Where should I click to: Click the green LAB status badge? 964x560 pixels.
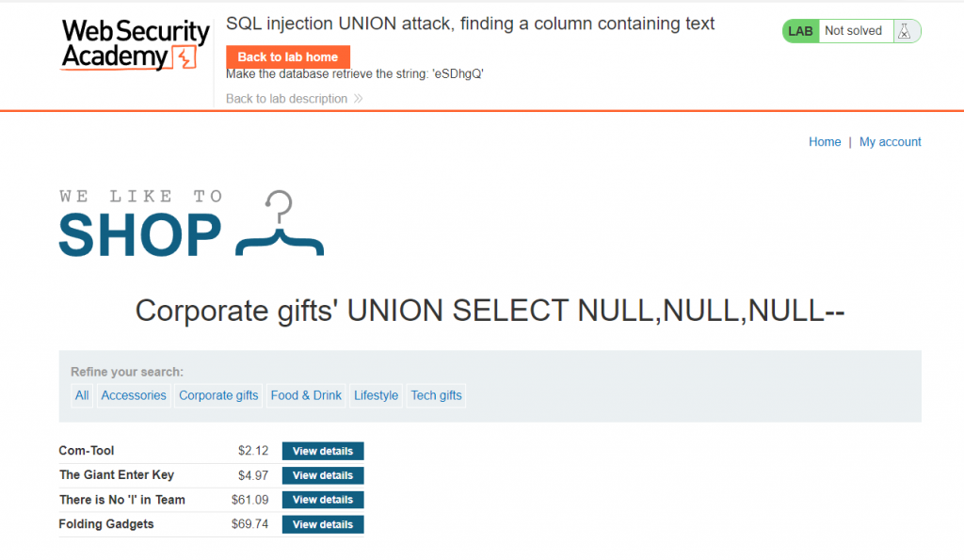(x=801, y=31)
